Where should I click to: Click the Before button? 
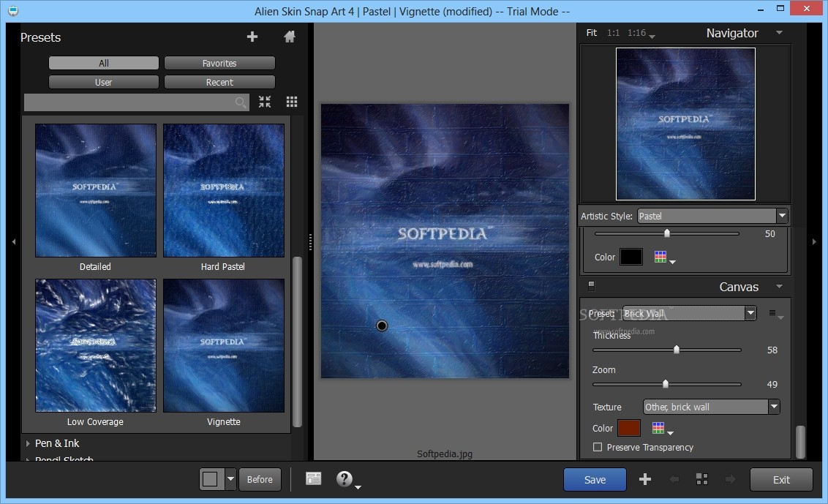(x=260, y=479)
